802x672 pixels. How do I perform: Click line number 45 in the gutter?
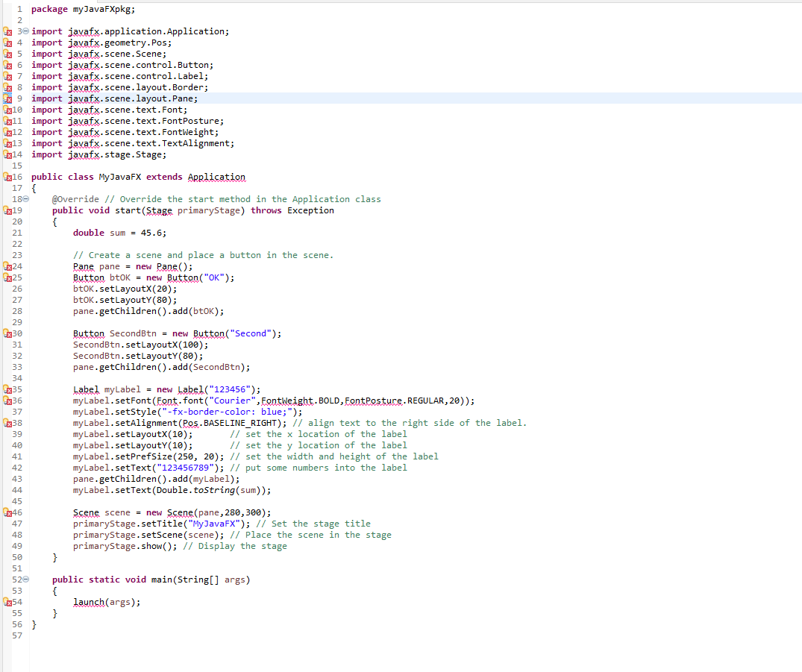(17, 502)
